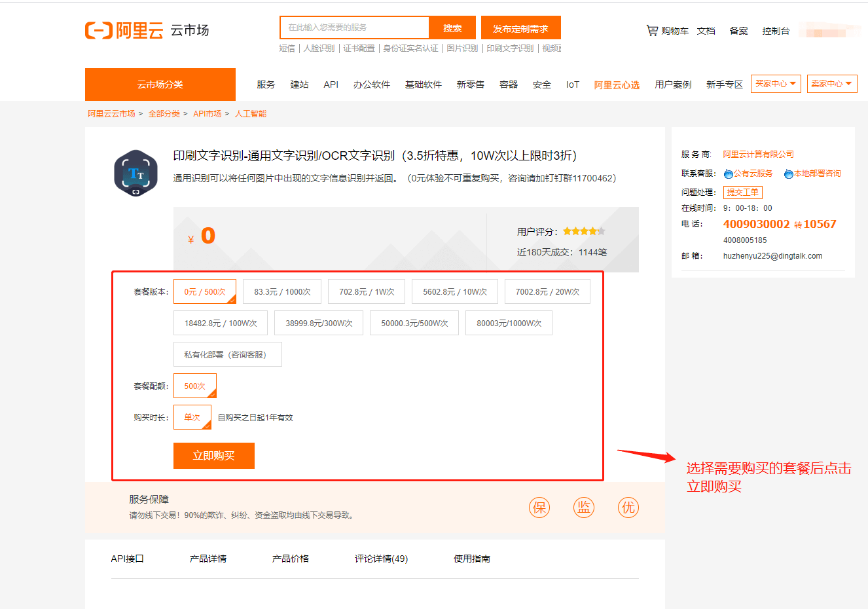
Task: Select the 0元 / 500次 package
Action: pyautogui.click(x=205, y=291)
